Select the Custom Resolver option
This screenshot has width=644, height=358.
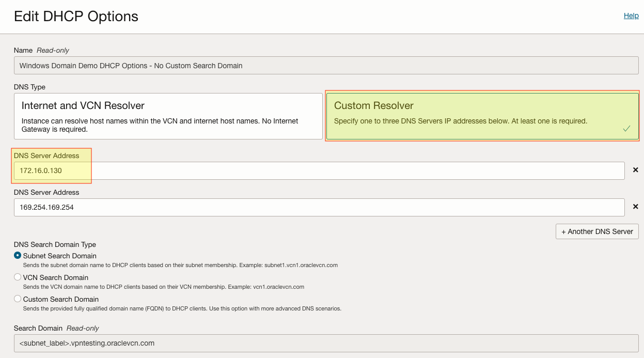click(x=482, y=116)
